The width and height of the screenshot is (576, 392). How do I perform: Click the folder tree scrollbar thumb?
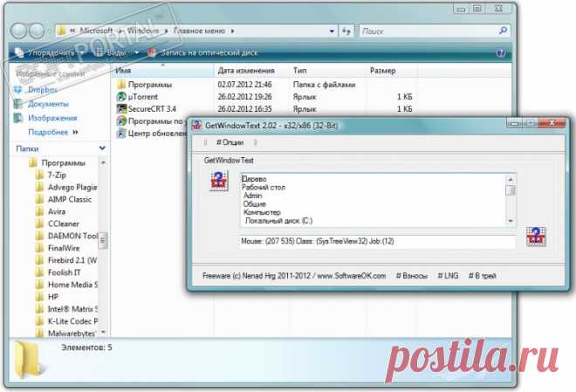[x=103, y=240]
